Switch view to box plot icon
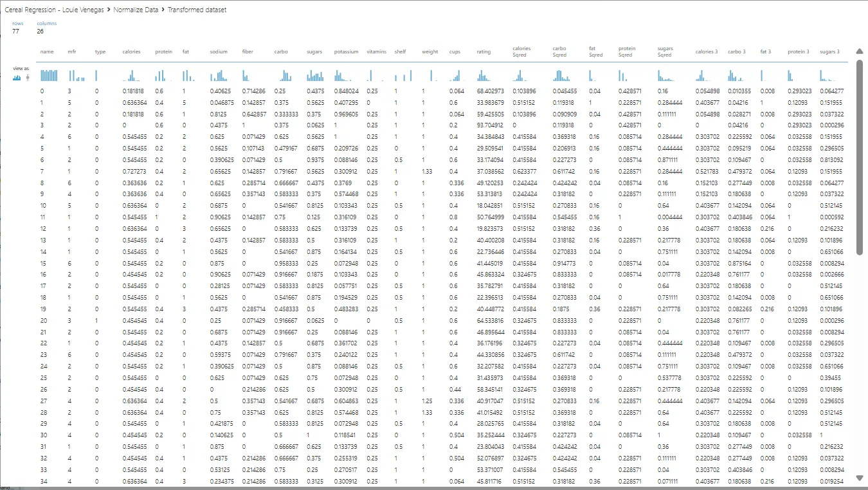Image resolution: width=868 pixels, height=490 pixels. point(27,78)
